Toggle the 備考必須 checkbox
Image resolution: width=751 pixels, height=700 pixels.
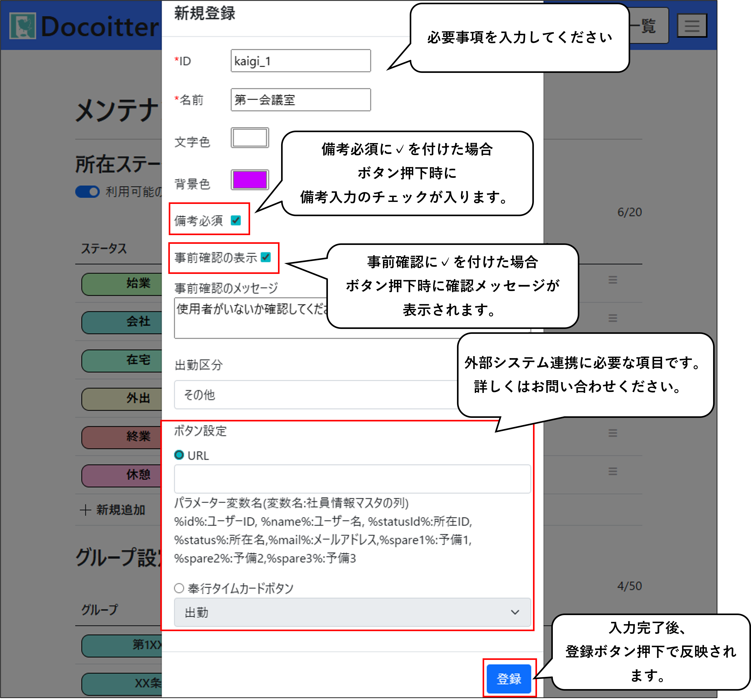236,220
